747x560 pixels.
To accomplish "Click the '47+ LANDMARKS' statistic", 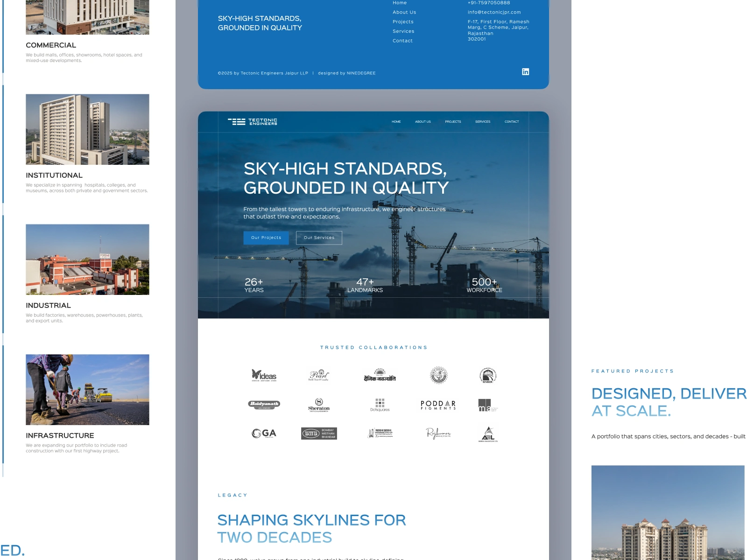I will pos(365,285).
